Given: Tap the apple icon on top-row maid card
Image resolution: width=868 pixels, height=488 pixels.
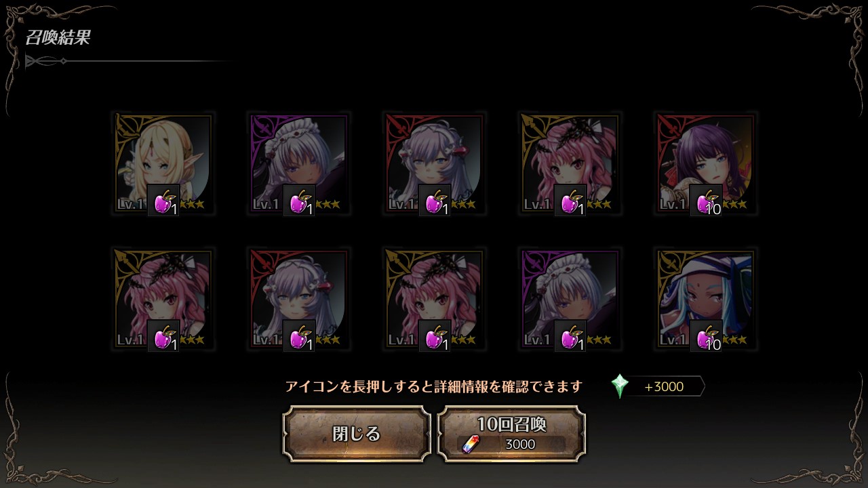Looking at the screenshot, I should coord(299,201).
